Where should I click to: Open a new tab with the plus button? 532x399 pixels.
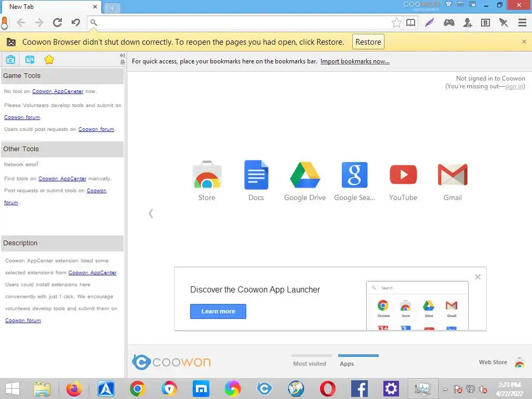pyautogui.click(x=112, y=8)
